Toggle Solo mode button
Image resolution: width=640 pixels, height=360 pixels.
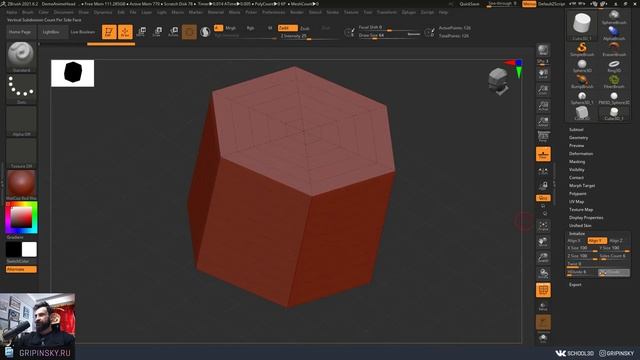tap(543, 339)
